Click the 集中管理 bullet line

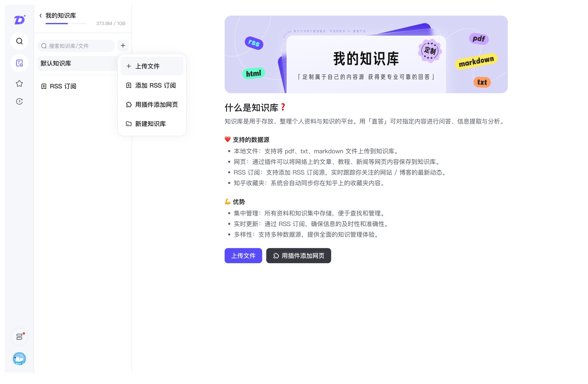310,213
